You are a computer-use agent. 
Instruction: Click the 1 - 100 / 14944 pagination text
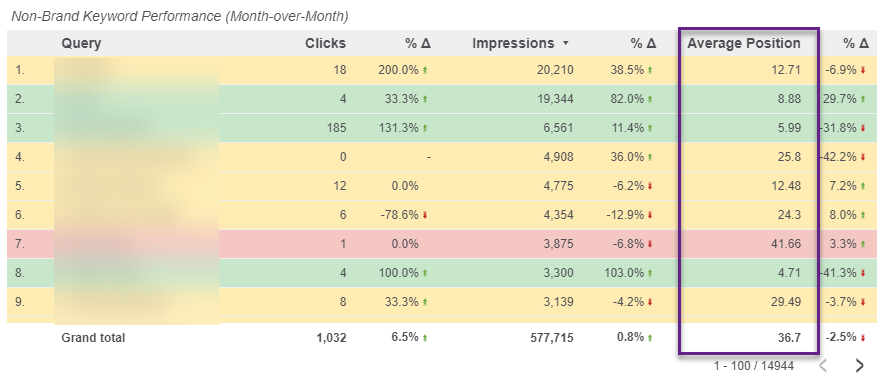click(x=753, y=366)
